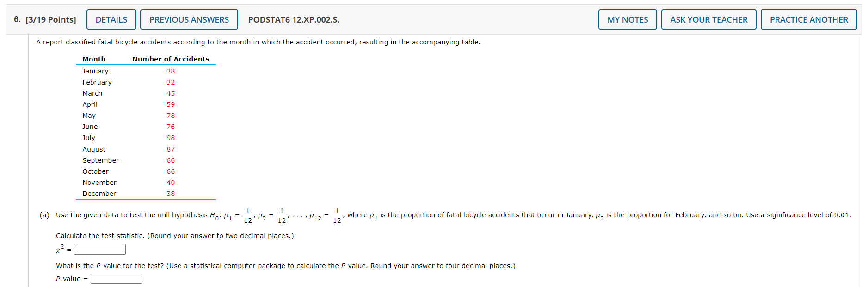Select the Month column header
The height and width of the screenshot is (287, 868).
click(94, 59)
